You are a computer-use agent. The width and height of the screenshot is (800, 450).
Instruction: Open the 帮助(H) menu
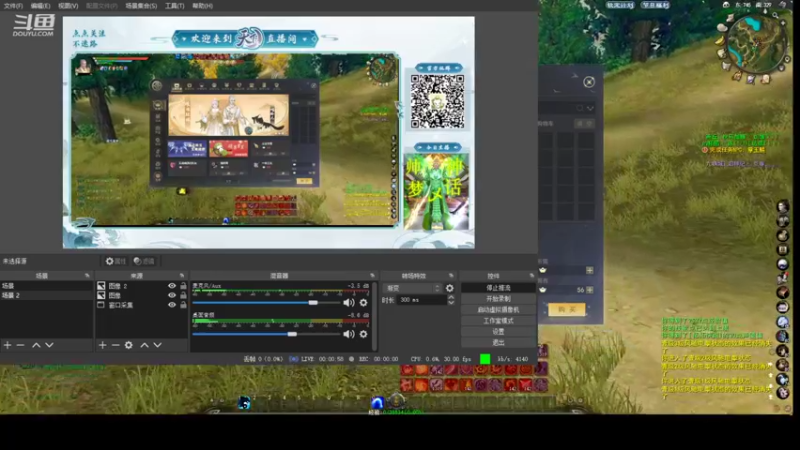(203, 6)
